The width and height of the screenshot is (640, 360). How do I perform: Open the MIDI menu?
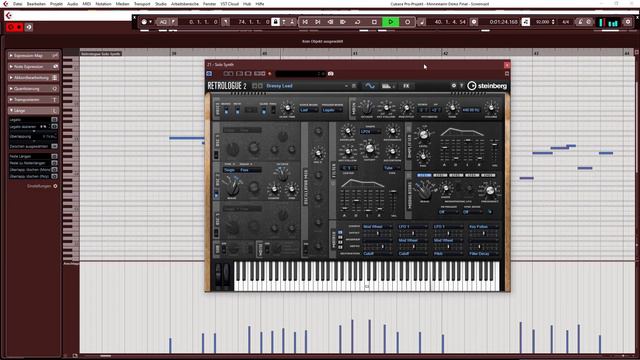[x=87, y=4]
